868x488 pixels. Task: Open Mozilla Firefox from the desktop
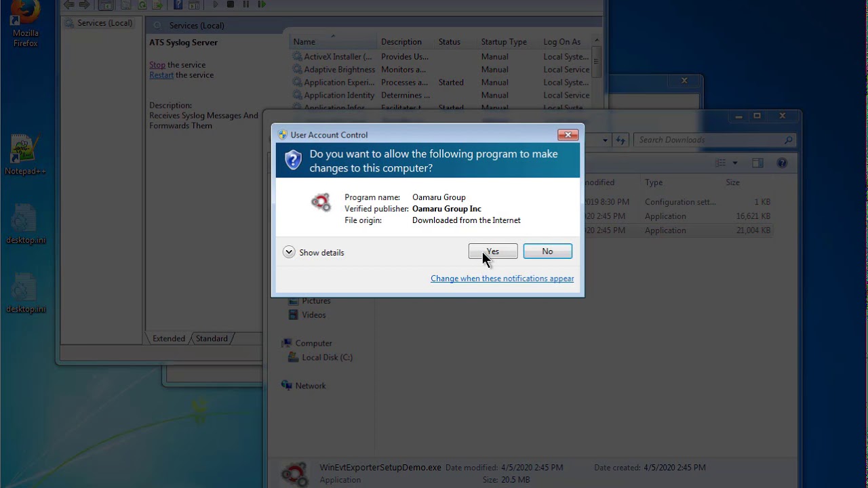[x=26, y=24]
